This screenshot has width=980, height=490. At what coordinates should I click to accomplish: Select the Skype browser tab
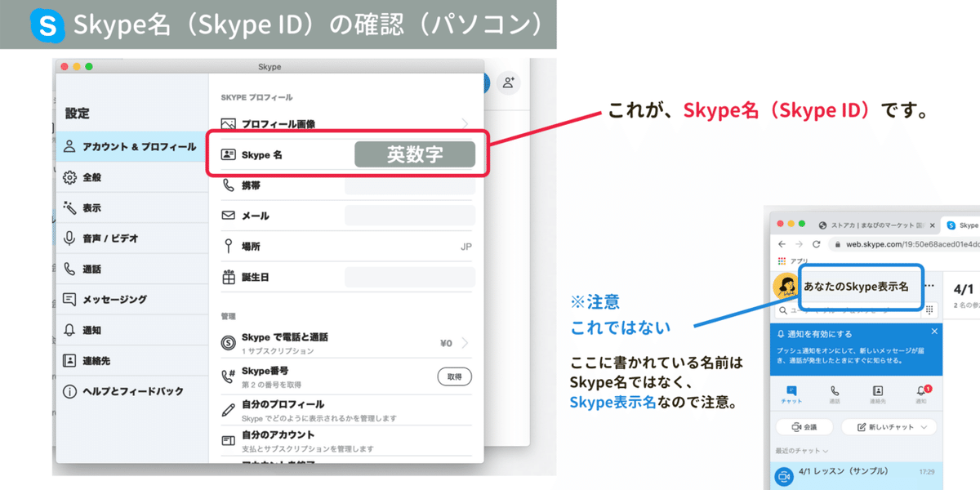click(x=962, y=225)
